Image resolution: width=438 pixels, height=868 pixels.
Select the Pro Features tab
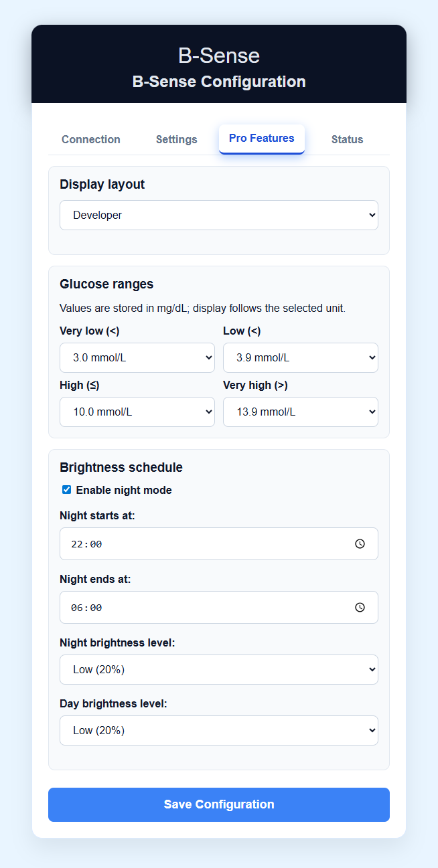[261, 139]
